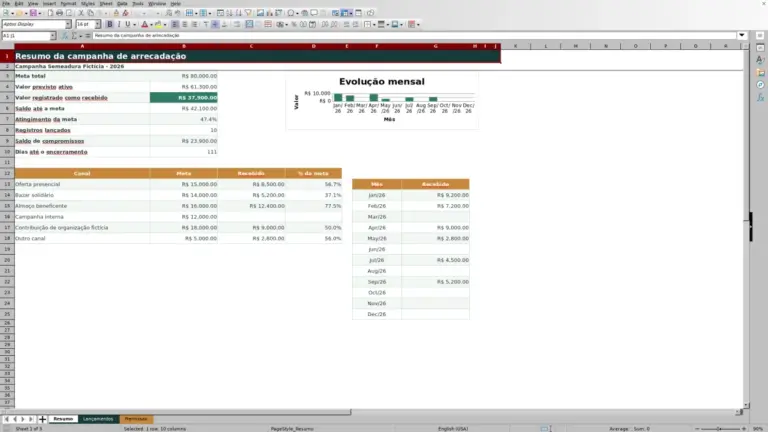
Task: Open the Format menu
Action: pos(68,3)
